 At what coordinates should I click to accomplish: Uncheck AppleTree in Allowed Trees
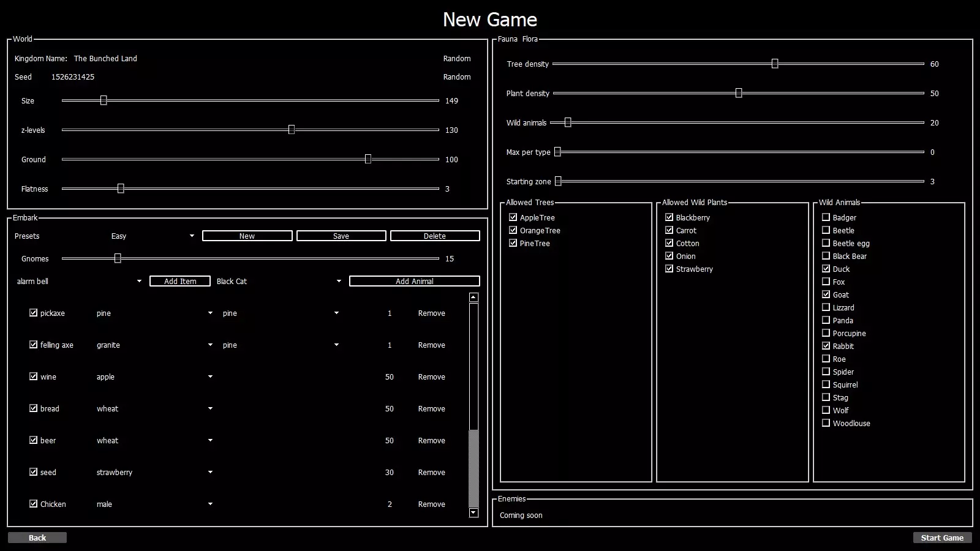click(513, 217)
